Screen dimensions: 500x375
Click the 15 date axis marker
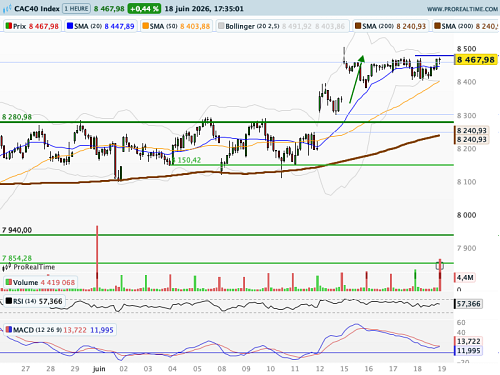click(344, 369)
